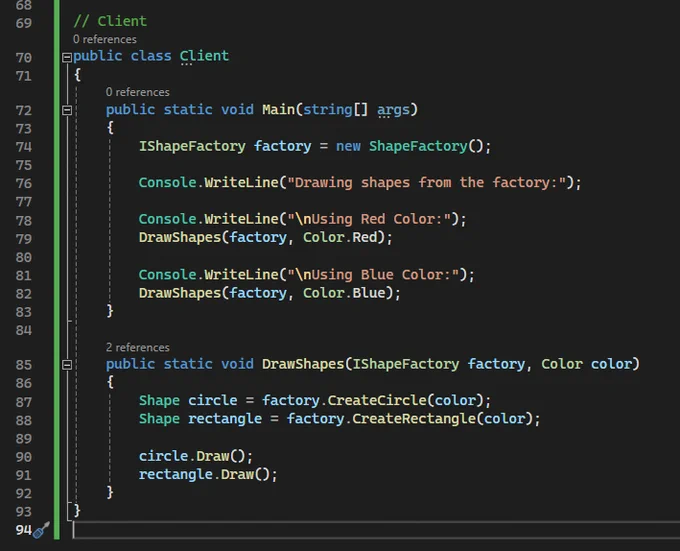This screenshot has width=680, height=551.
Task: Click "CreateCircle" call on line 87
Action: click(x=377, y=400)
